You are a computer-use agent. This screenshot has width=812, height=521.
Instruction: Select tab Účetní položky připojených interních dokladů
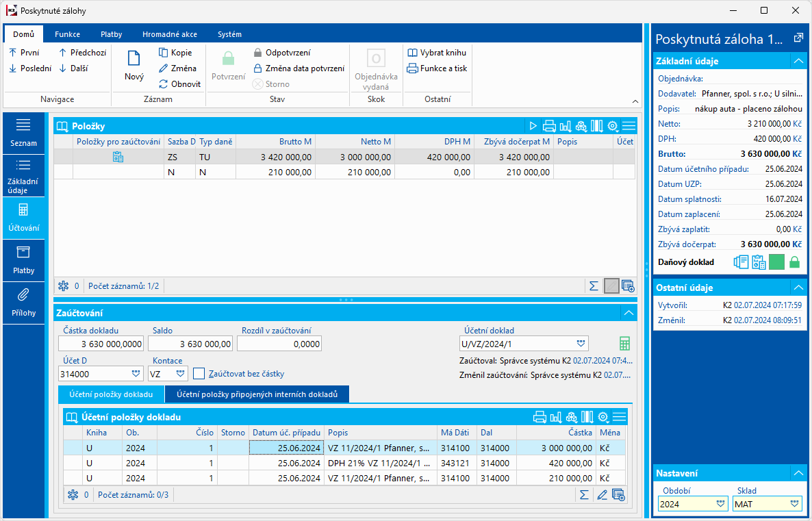click(257, 394)
